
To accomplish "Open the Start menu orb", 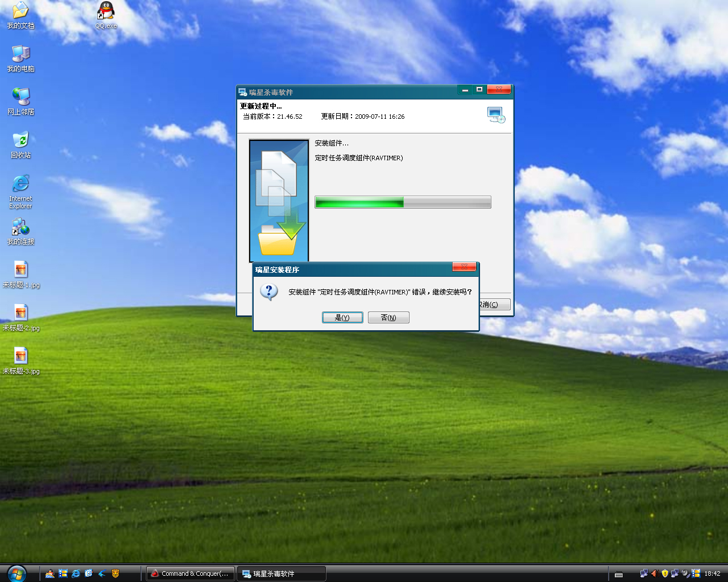I will 16,573.
